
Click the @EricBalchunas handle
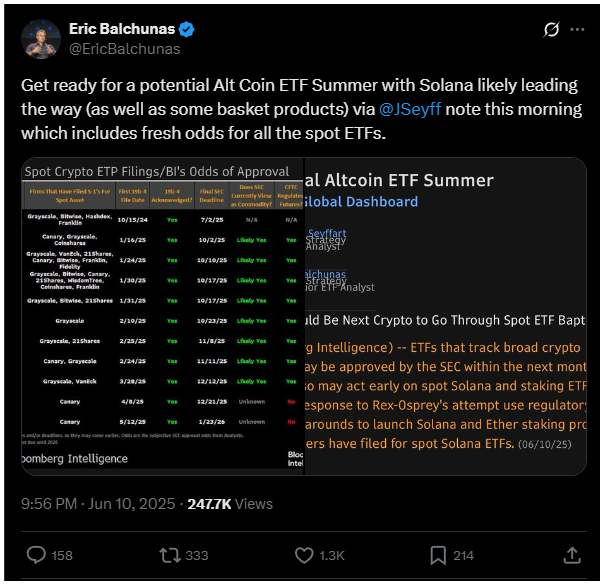pos(124,49)
